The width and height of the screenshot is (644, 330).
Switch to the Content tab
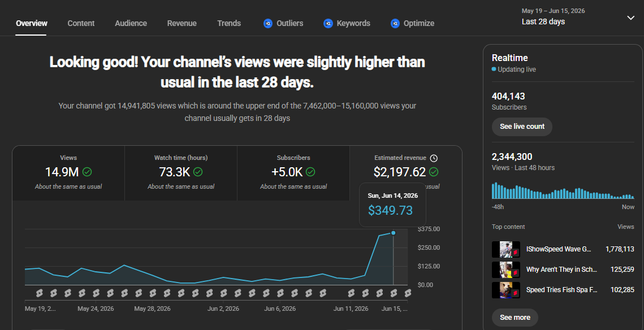81,23
